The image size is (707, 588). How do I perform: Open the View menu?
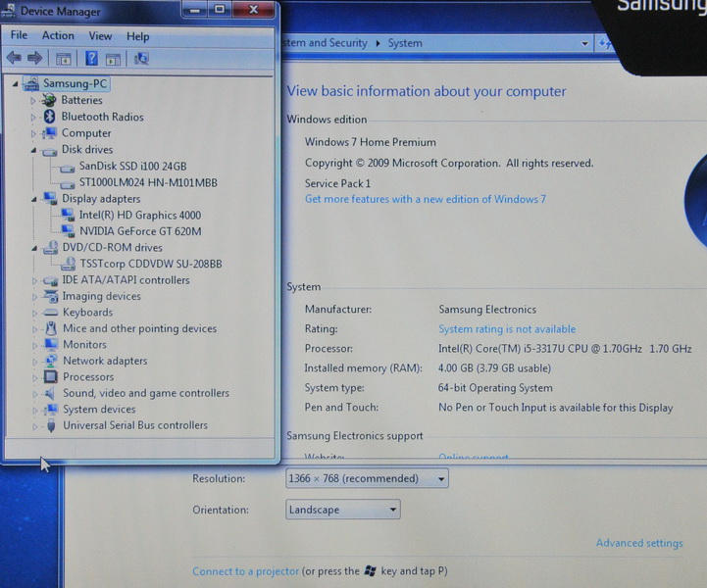click(x=100, y=36)
